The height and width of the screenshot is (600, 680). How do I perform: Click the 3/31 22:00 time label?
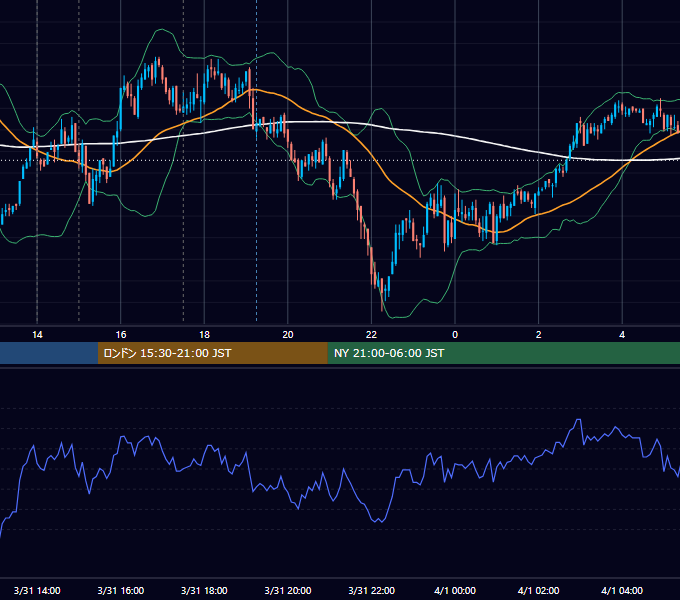coord(372,590)
